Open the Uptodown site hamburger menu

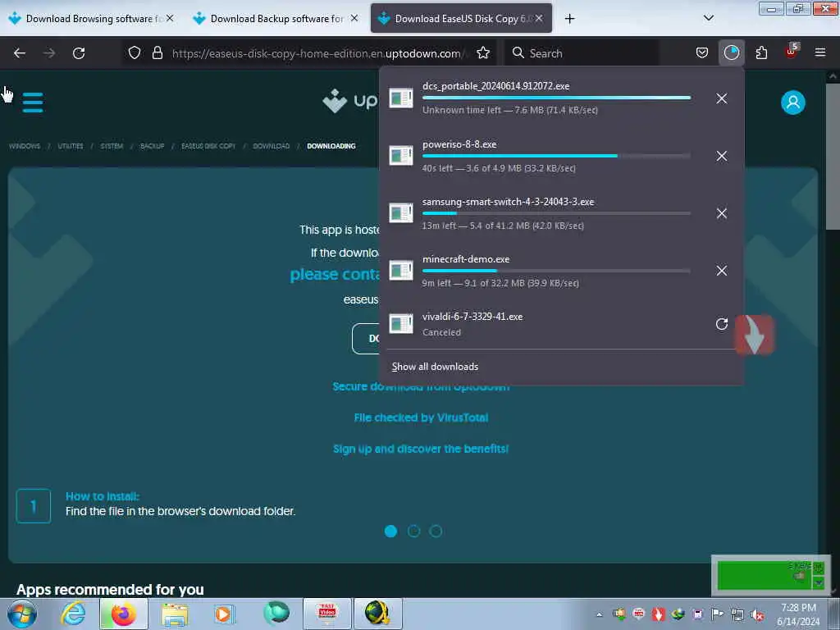[x=33, y=103]
